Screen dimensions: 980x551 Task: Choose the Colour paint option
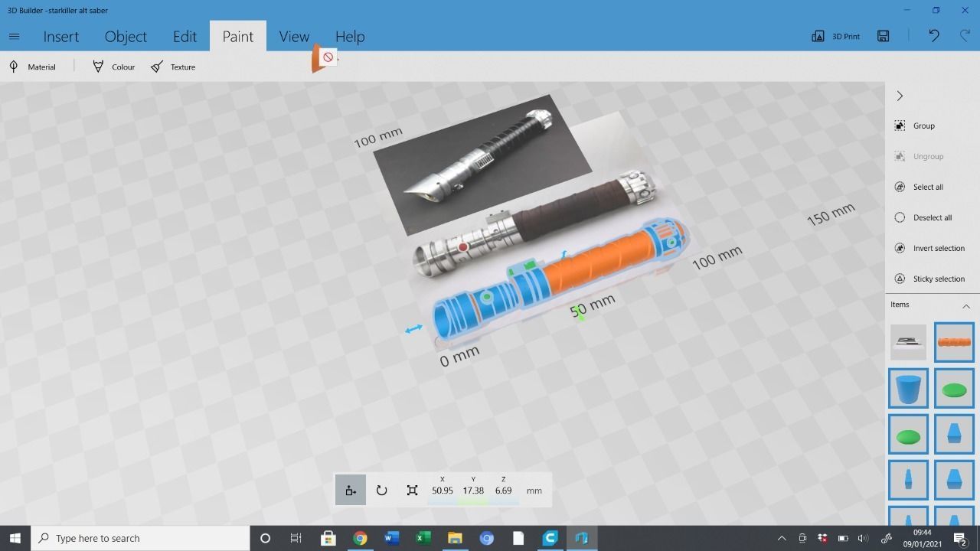(x=113, y=67)
